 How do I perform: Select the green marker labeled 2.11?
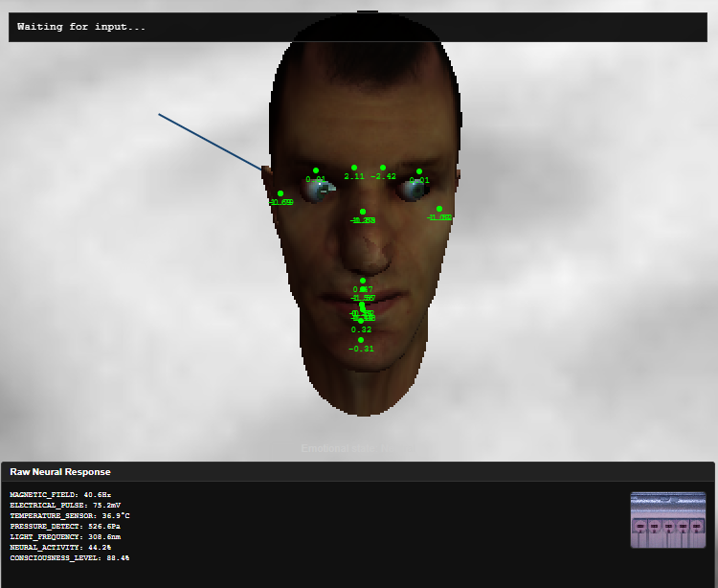pos(354,168)
